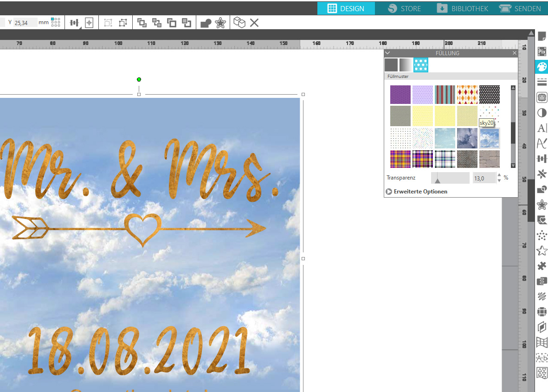Click the Transparenz slider track
Viewport: 548px width, 392px height.
450,178
